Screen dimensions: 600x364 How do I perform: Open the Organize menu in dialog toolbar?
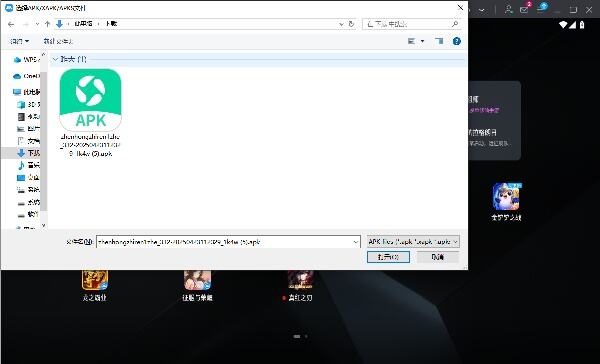[19, 41]
